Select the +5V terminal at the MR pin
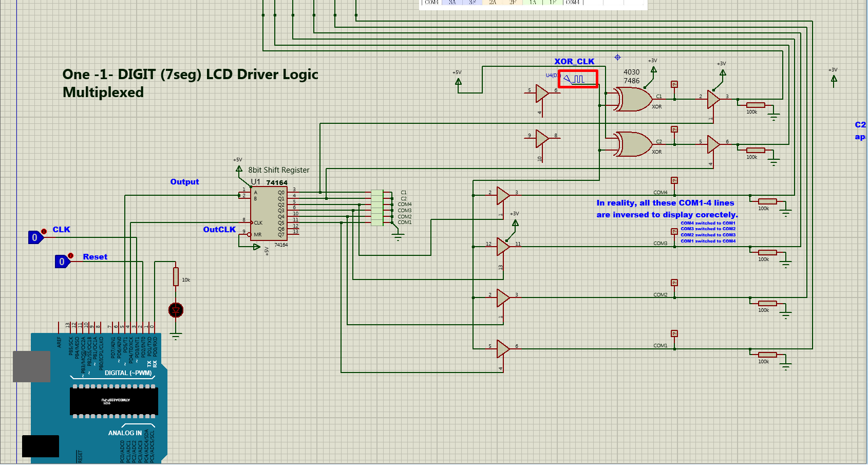The image size is (868, 465). pos(257,247)
